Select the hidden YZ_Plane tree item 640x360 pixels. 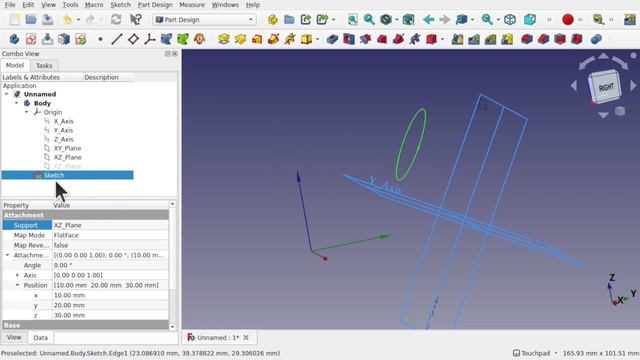click(x=67, y=166)
